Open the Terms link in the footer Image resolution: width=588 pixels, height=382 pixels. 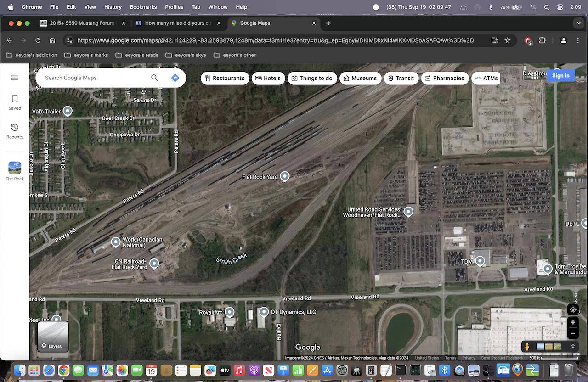tap(451, 358)
